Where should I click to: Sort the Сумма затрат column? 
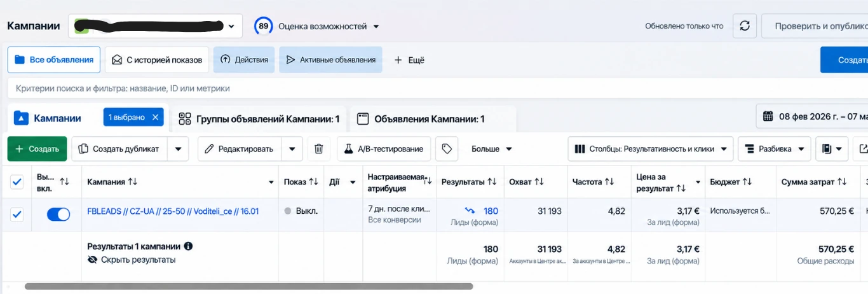point(842,182)
